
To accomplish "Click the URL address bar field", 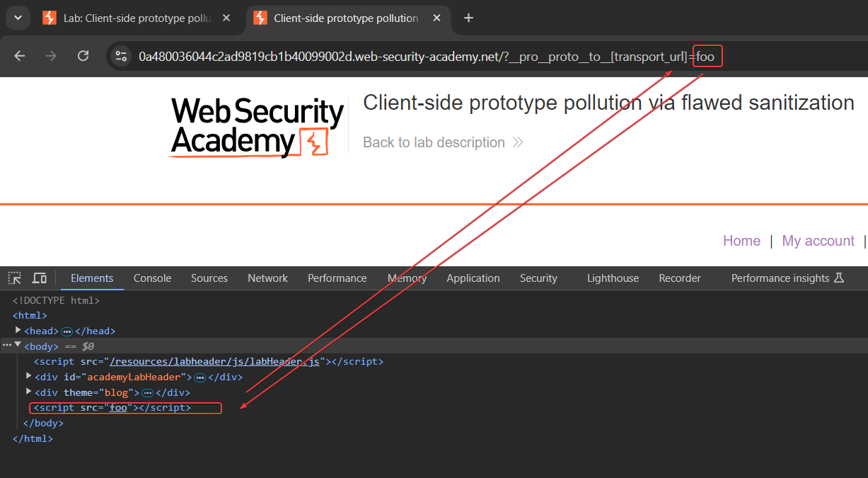I will [x=410, y=57].
